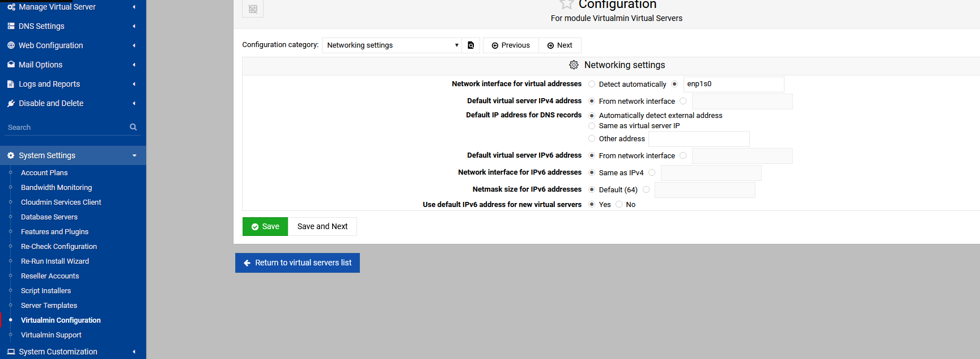Choose No for default IPv6 address

[619, 204]
